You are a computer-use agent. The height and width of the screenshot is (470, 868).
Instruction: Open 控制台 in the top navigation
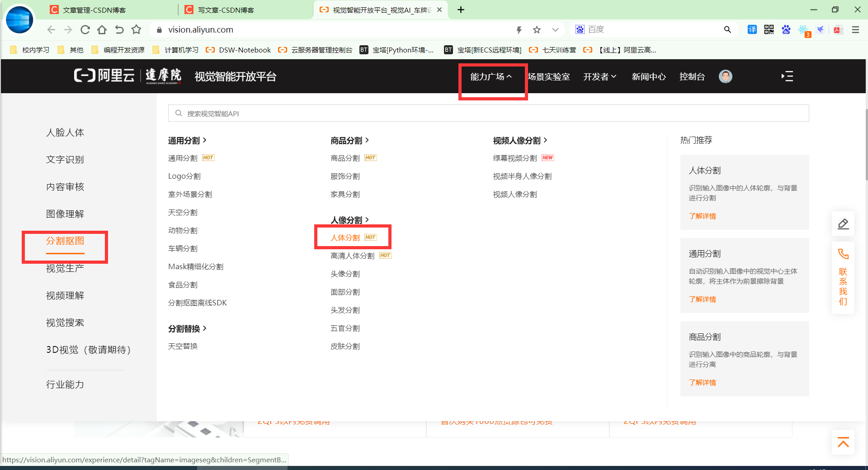point(692,77)
